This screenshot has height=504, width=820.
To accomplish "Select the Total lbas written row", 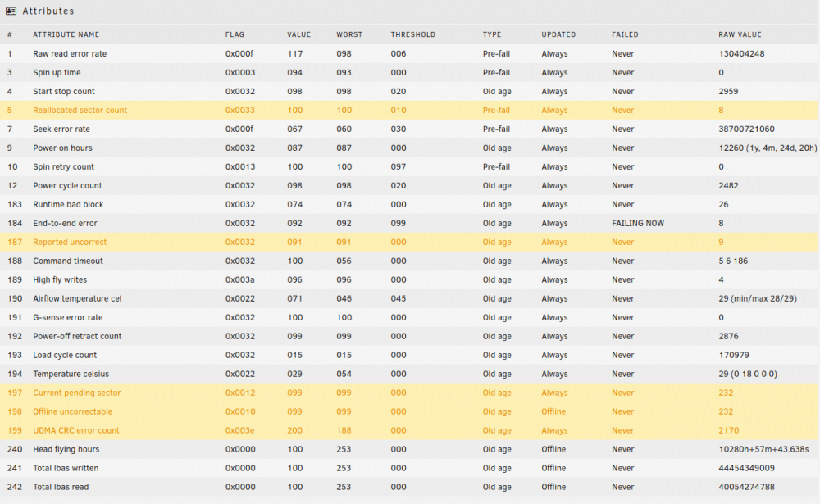I will click(409, 468).
